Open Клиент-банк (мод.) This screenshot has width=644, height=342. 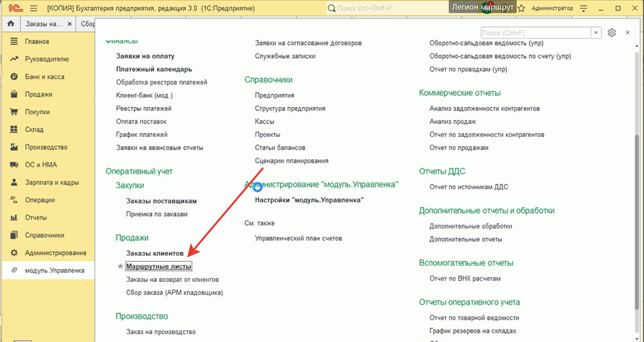click(145, 95)
